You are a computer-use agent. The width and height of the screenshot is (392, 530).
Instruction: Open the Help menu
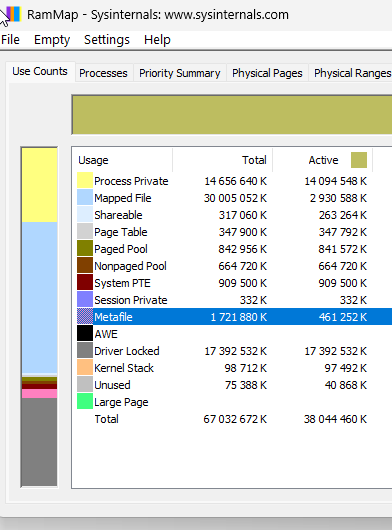(157, 40)
